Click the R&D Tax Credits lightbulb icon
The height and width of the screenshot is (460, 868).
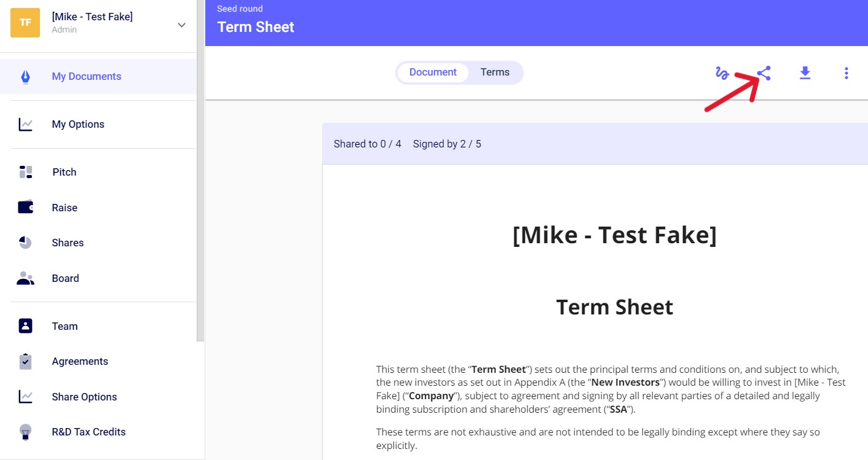(x=25, y=432)
